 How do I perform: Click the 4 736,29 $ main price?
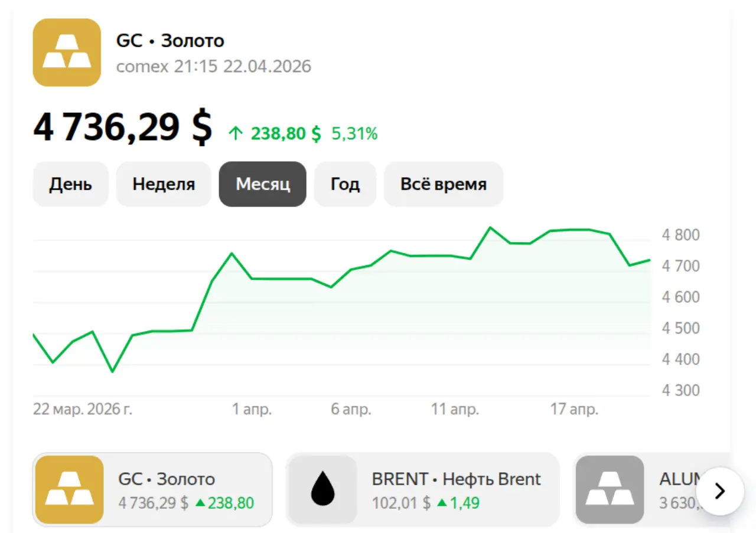tap(122, 127)
